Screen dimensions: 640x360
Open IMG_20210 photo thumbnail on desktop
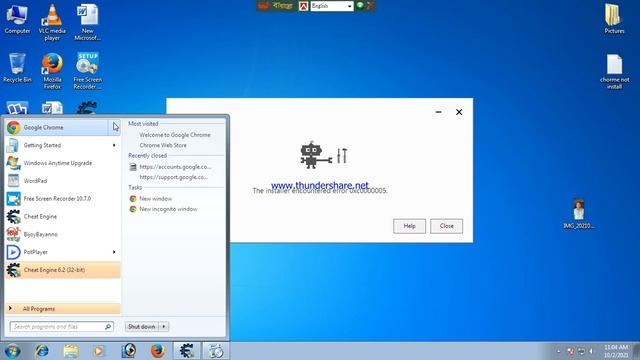pyautogui.click(x=578, y=214)
